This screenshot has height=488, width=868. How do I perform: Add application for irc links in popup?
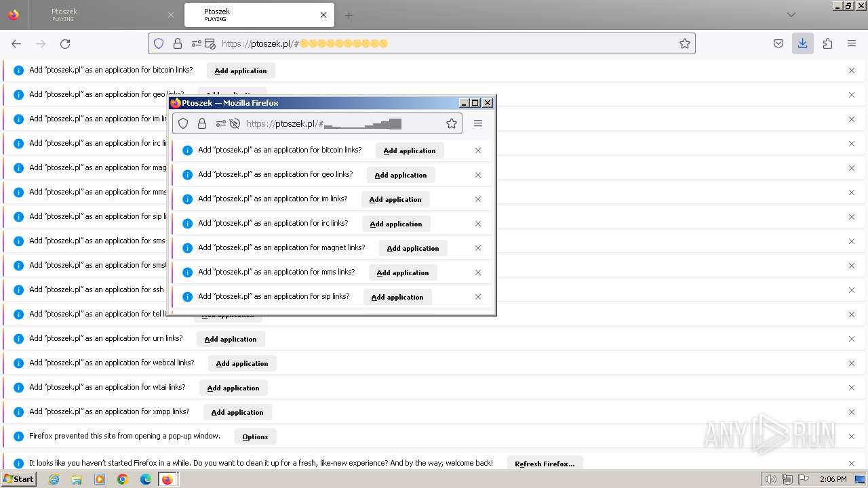point(396,224)
